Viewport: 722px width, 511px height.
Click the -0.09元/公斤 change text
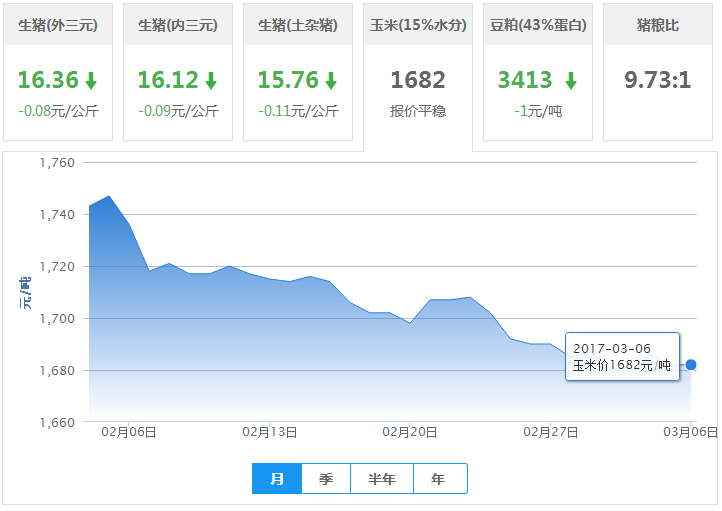(179, 111)
